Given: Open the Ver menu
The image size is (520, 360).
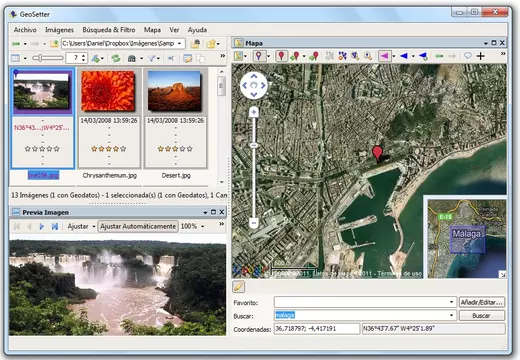Looking at the screenshot, I should click(174, 30).
